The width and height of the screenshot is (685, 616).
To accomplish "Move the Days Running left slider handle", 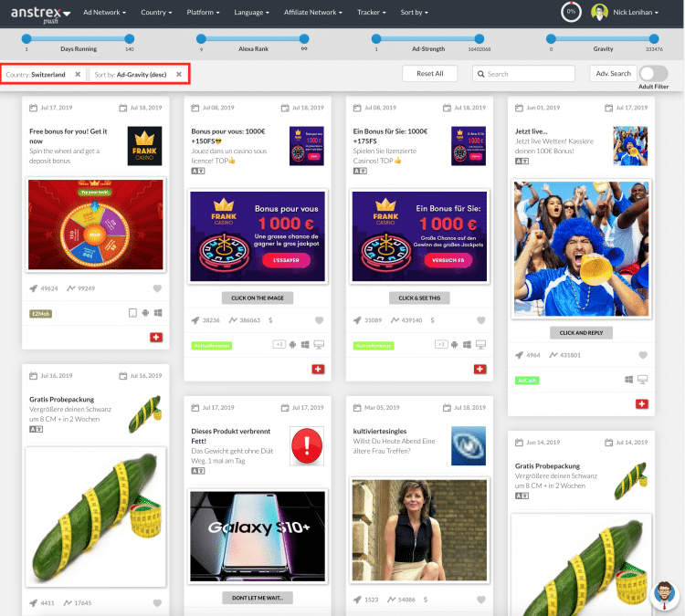I will click(26, 39).
